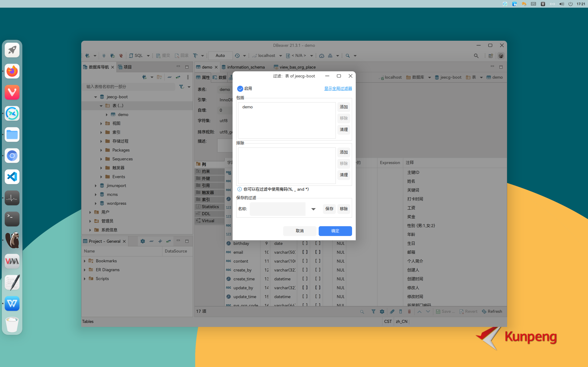
Task: Refresh the result set
Action: coord(492,311)
